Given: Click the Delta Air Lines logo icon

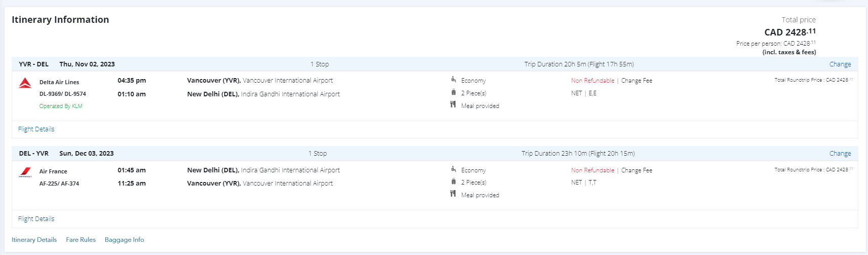Looking at the screenshot, I should click(25, 83).
